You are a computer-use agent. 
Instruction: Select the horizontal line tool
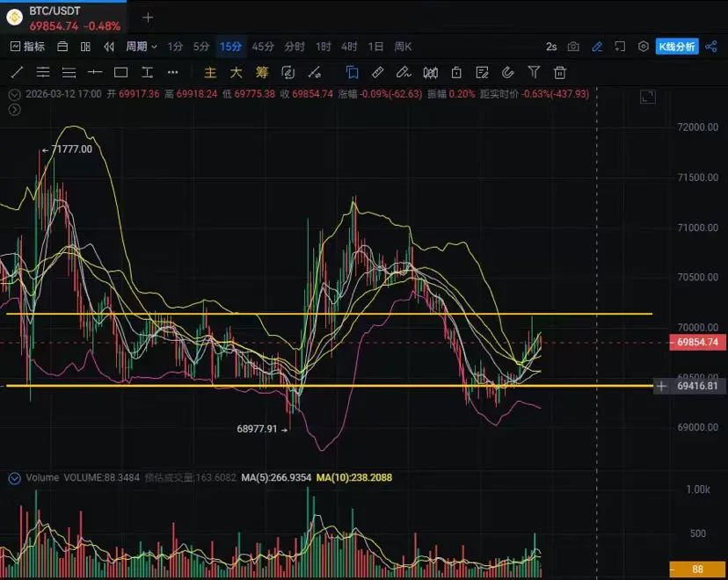(x=95, y=72)
